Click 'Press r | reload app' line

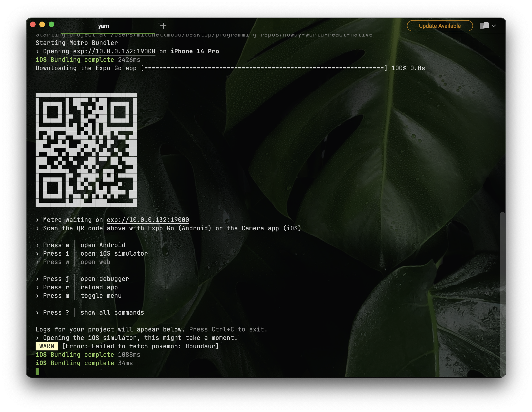[x=77, y=287]
